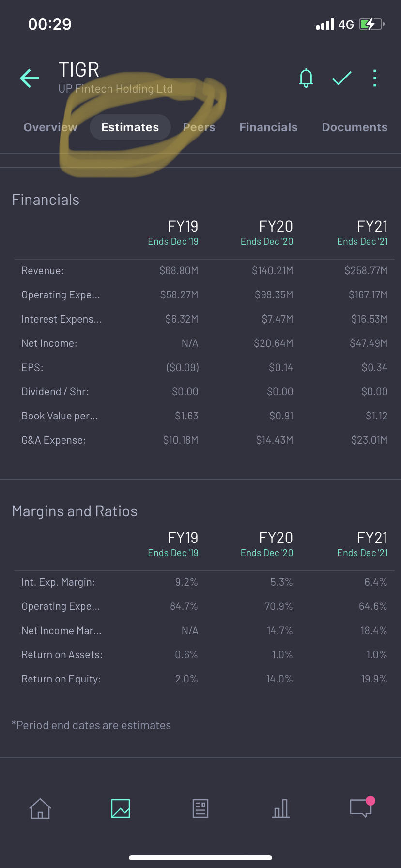Go to the home icon
The image size is (401, 868).
pyautogui.click(x=40, y=808)
